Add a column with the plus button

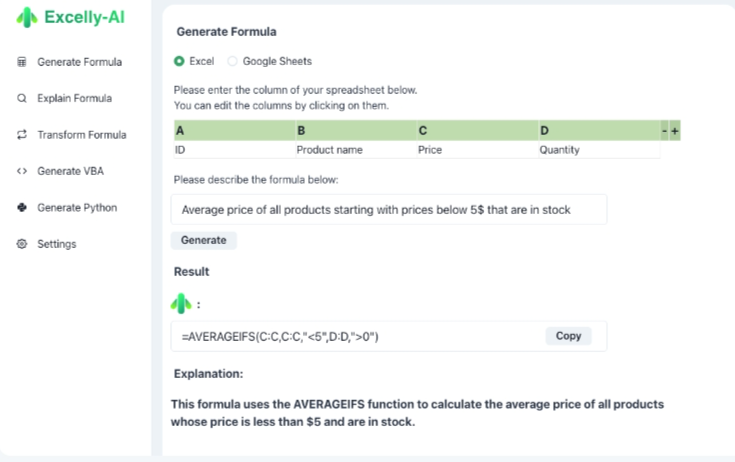(x=675, y=131)
